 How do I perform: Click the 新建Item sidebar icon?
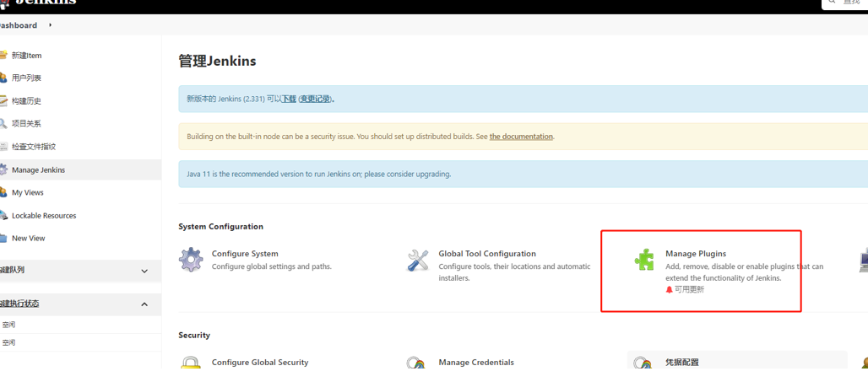3,56
